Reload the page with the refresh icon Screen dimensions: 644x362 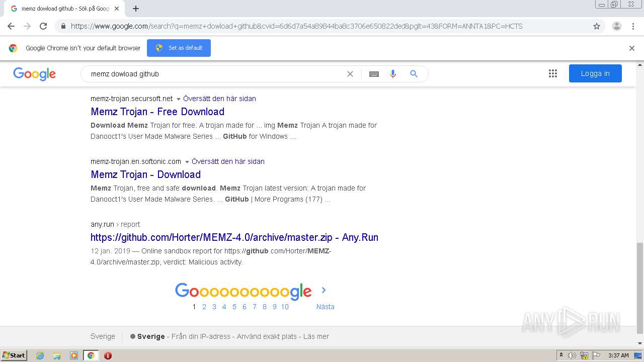click(x=43, y=26)
